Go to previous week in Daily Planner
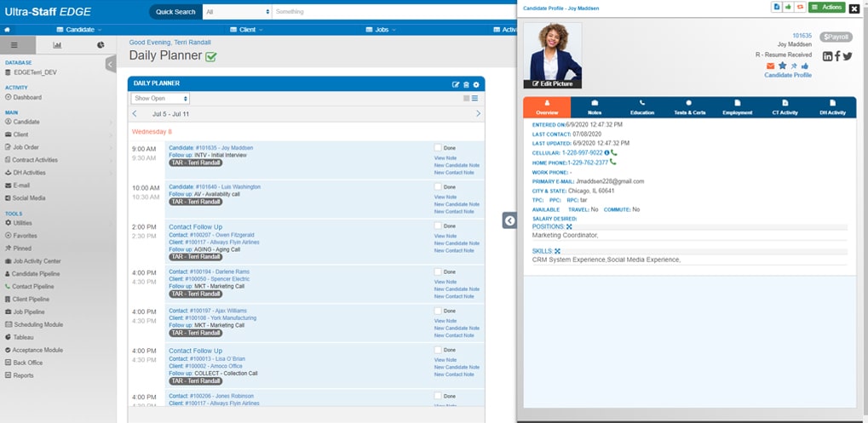The height and width of the screenshot is (423, 868). point(135,113)
